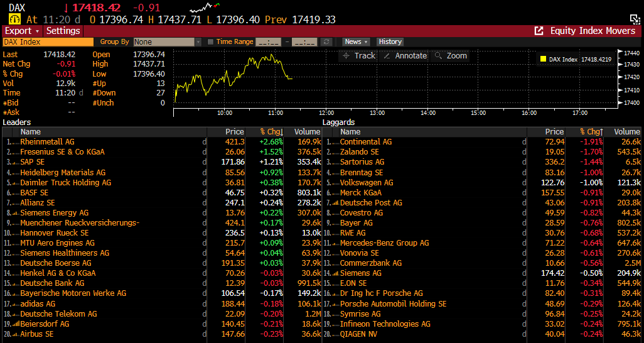Select Porsche Automobil Holding SE row

point(481,304)
